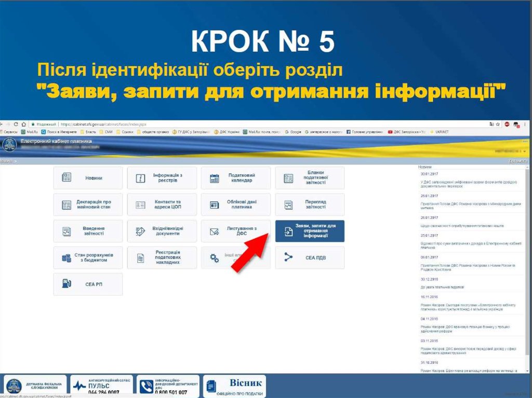
Task: Open the red adblock extension icon
Action: click(x=507, y=125)
